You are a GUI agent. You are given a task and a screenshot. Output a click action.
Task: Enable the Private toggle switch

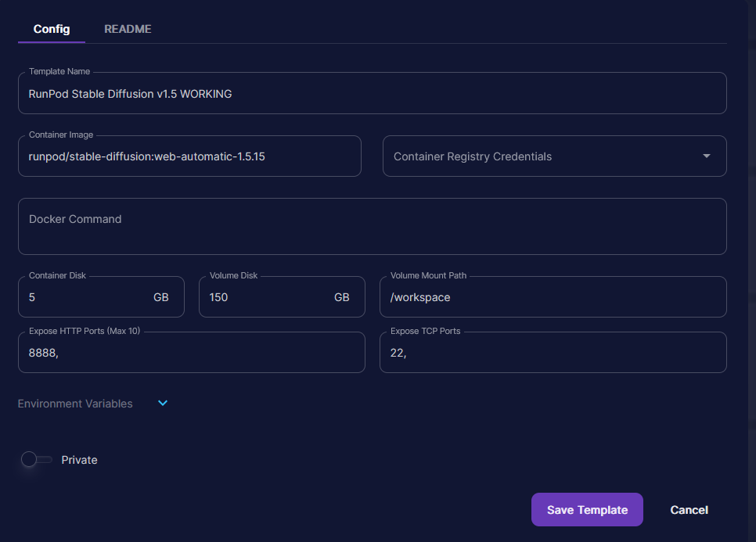(36, 460)
